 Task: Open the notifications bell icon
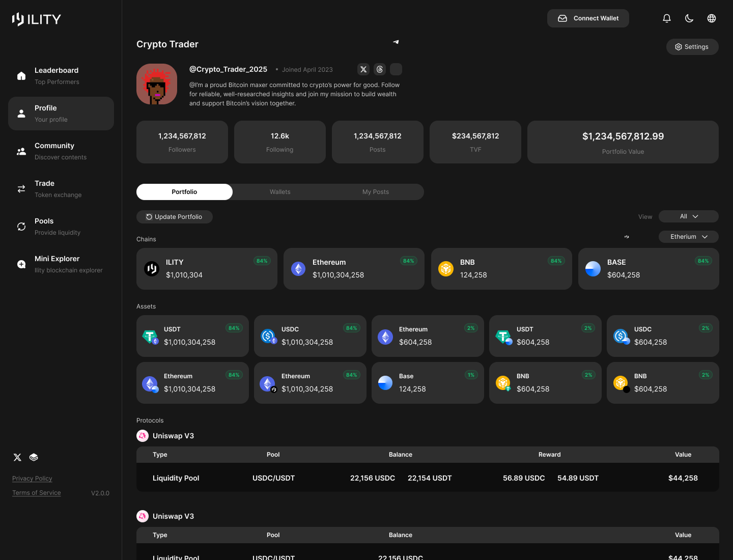click(x=667, y=18)
